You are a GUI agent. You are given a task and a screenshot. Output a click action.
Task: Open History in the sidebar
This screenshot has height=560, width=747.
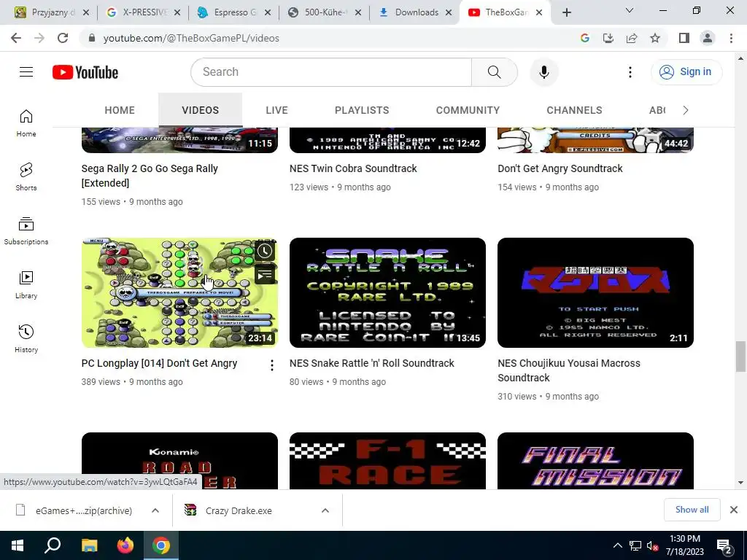[26, 338]
